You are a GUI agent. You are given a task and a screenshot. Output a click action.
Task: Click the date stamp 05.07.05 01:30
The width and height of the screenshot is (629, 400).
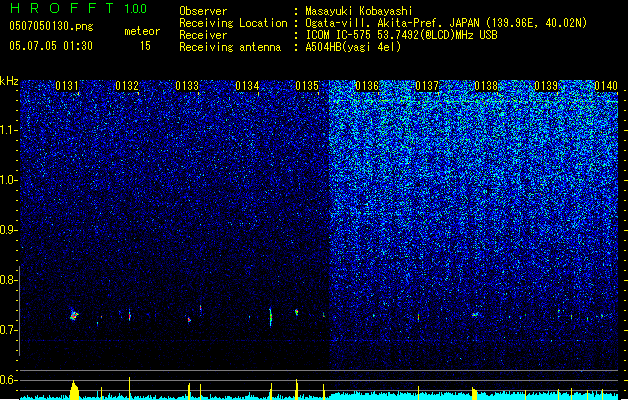(x=51, y=46)
